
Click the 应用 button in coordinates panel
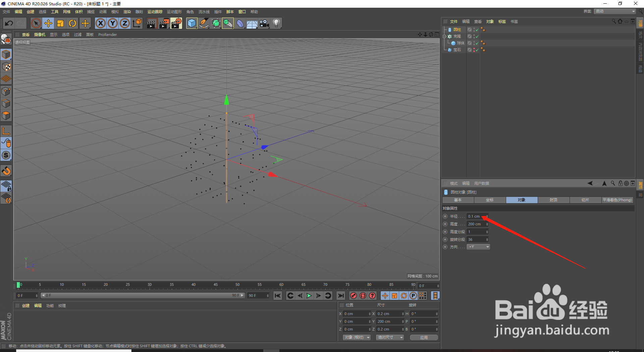[x=424, y=337]
